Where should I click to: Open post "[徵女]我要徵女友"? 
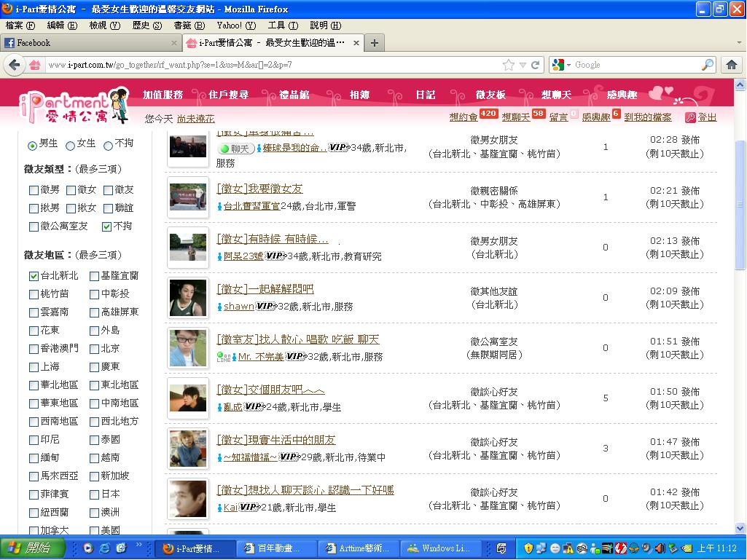[259, 189]
